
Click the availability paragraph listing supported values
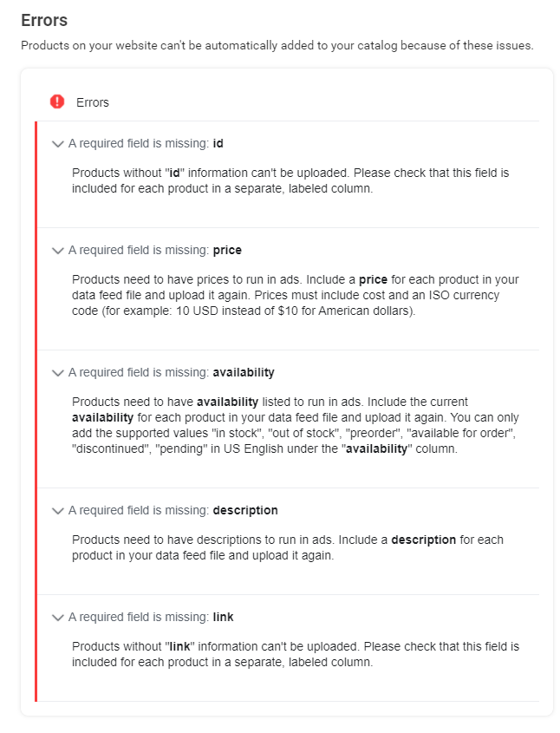click(x=295, y=426)
